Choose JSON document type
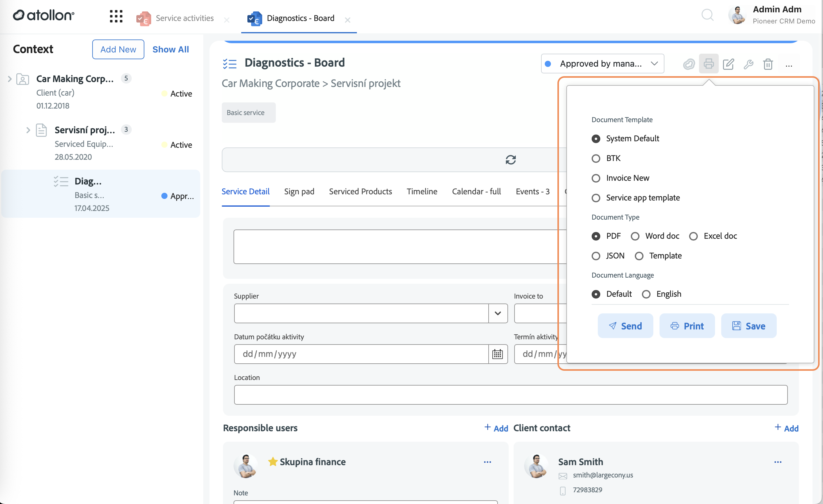The height and width of the screenshot is (504, 823). point(596,256)
